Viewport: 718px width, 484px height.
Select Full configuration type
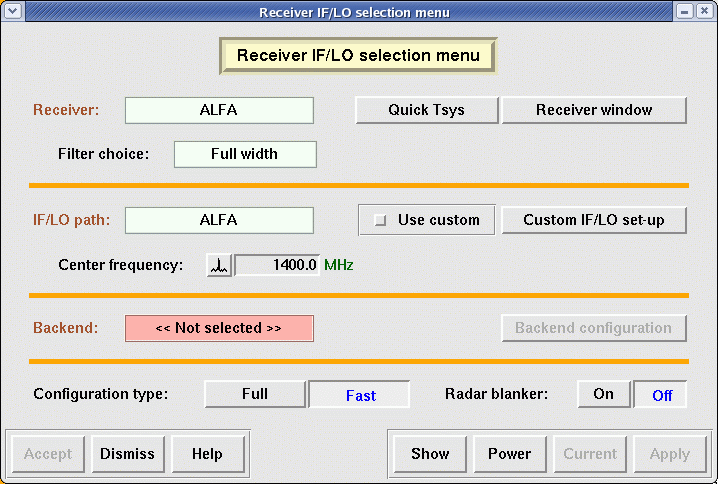point(255,394)
